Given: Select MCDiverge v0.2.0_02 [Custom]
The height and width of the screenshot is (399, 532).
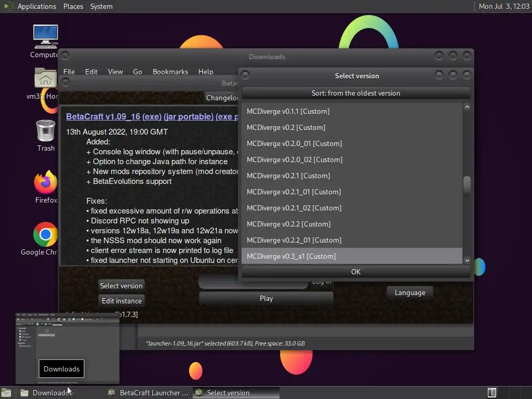Looking at the screenshot, I should click(352, 159).
